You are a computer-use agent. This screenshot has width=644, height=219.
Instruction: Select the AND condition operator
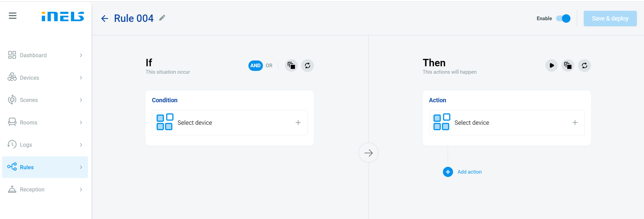tap(255, 66)
